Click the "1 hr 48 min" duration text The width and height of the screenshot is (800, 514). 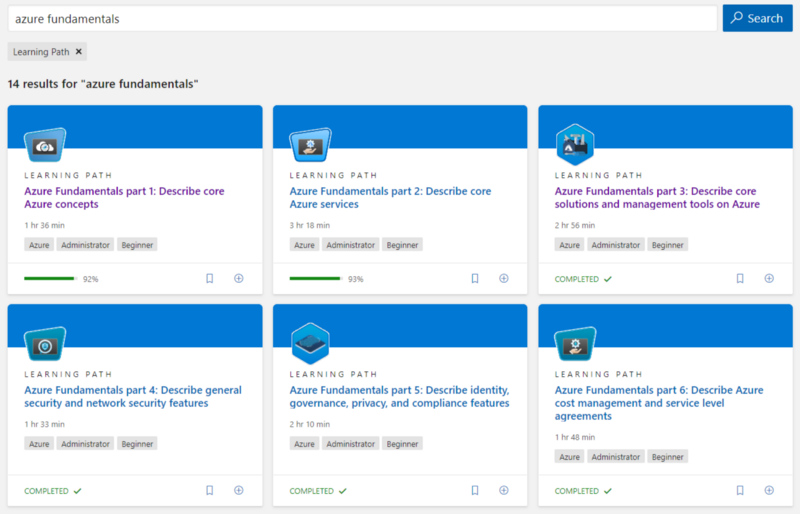pos(575,437)
